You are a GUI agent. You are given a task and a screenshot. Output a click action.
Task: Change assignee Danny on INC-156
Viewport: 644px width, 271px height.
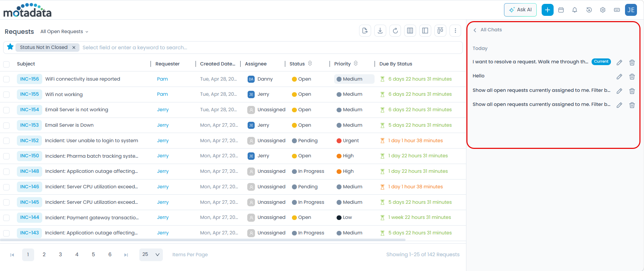click(260, 79)
